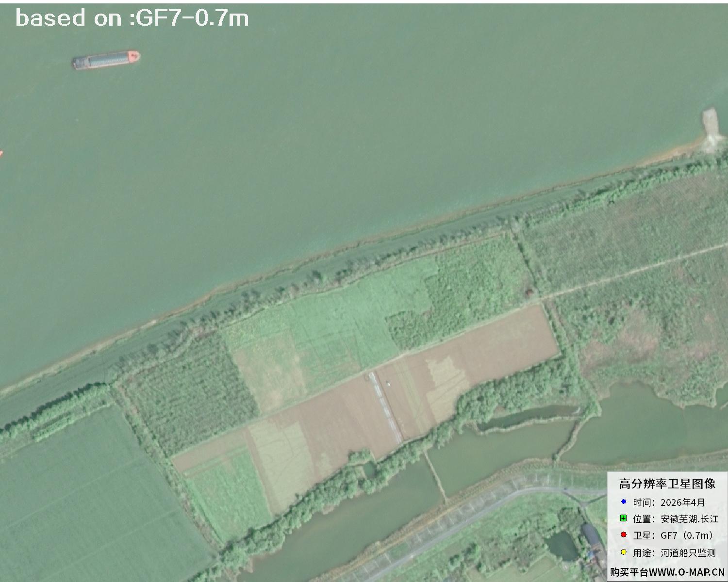
Task: Select the text 时间: 2026年4月
Action: click(669, 502)
